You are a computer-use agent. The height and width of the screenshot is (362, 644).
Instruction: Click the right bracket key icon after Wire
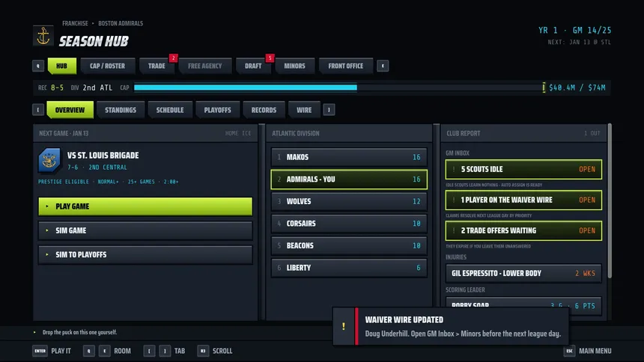[x=329, y=110]
